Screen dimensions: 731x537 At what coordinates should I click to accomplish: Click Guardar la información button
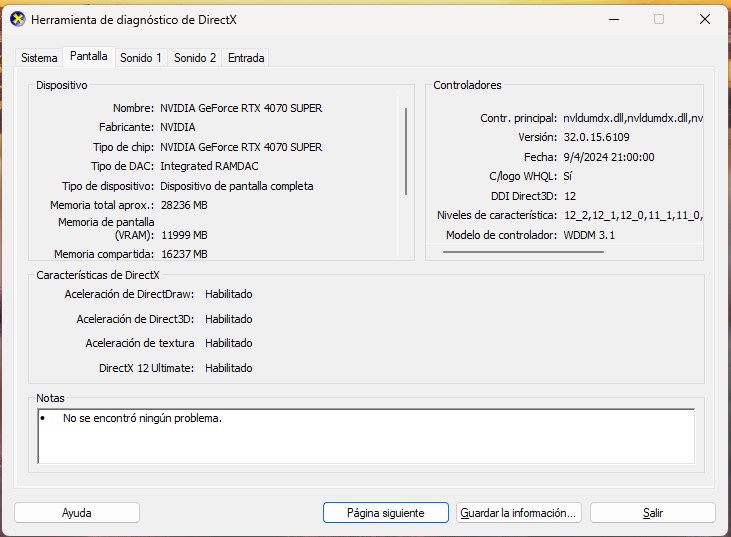point(518,513)
